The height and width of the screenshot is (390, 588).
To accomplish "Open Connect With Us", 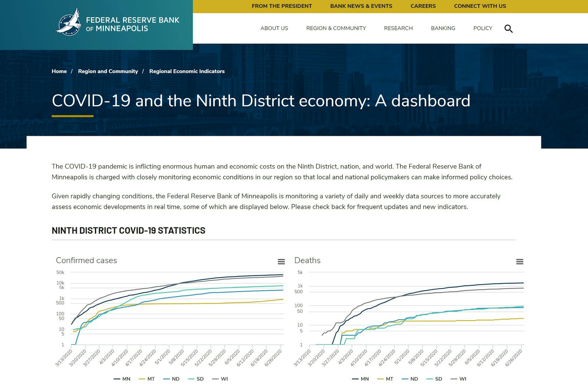I will 480,6.
